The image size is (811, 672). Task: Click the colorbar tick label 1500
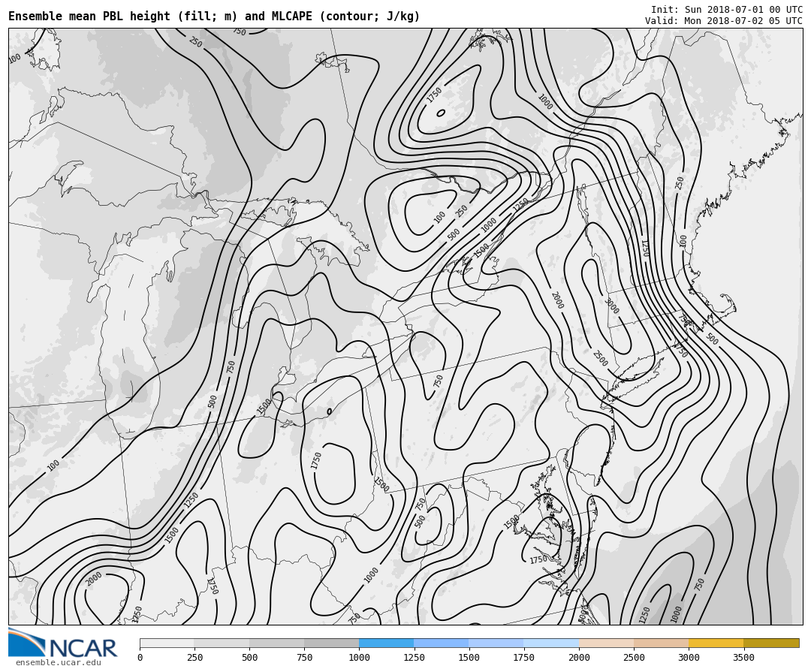click(469, 658)
